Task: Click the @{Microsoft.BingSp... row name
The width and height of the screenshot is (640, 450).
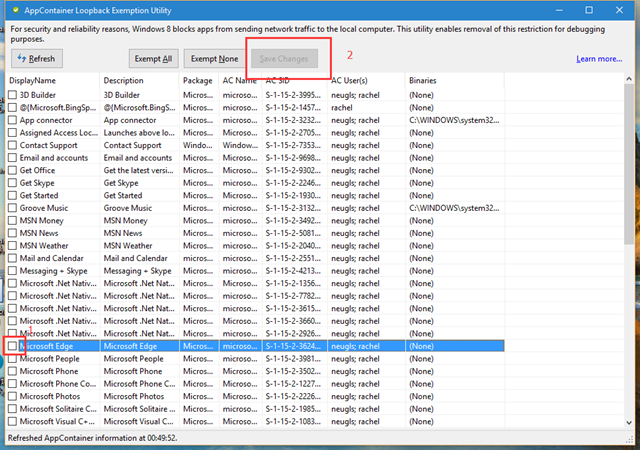Action: pos(58,108)
